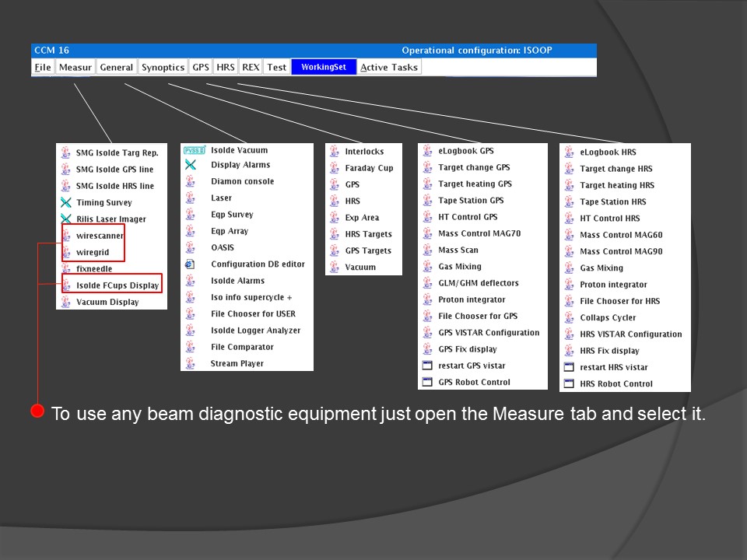Click the PVSS icon beside Isolde Vacuum
Image resolution: width=747 pixels, height=560 pixels.
195,150
